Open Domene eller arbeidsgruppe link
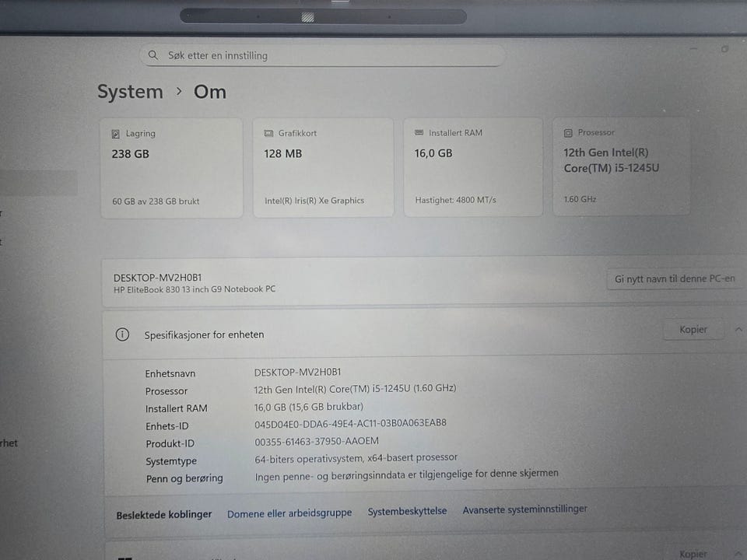747x560 pixels. tap(289, 513)
